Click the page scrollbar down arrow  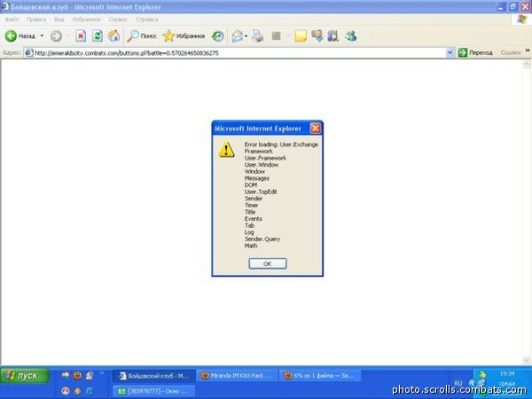click(527, 360)
